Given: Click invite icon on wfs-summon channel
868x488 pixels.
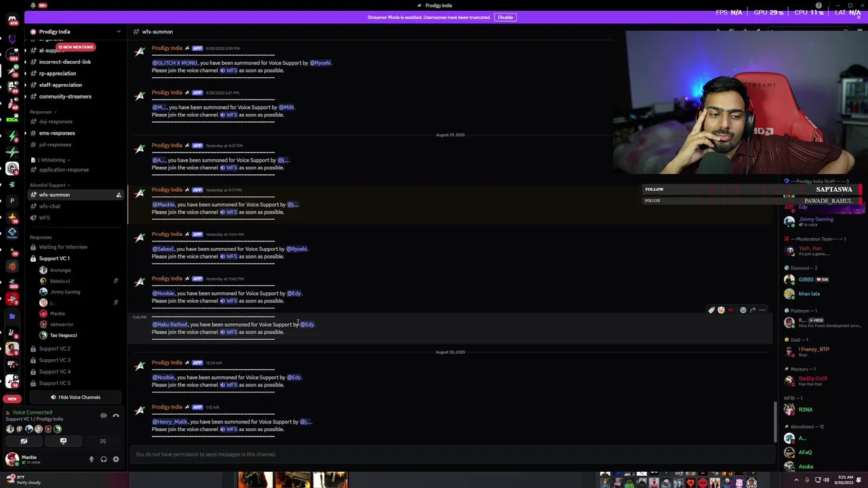Looking at the screenshot, I should (x=118, y=195).
